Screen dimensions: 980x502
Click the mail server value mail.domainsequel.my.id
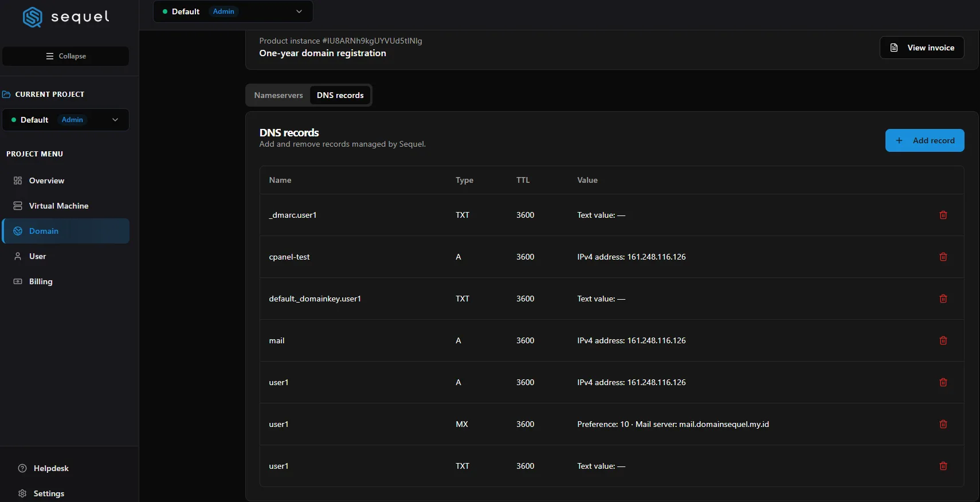tap(724, 424)
